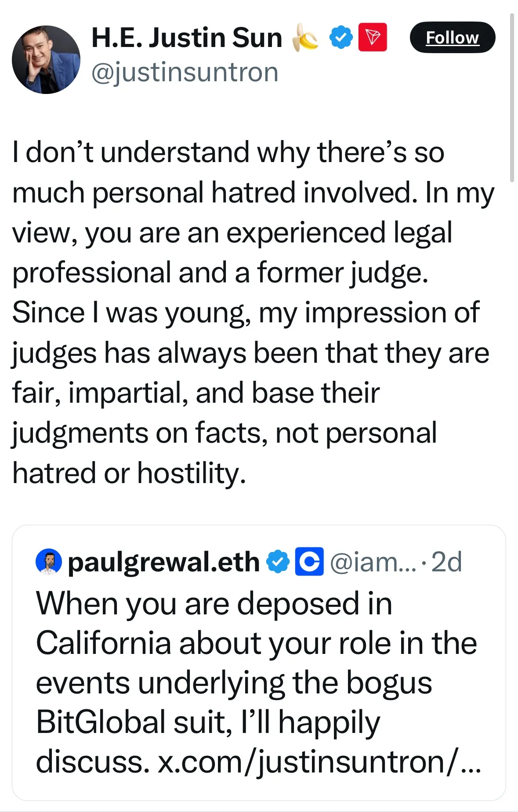Click the truncated @iam... handle
Image resolution: width=518 pixels, height=812 pixels.
(373, 562)
